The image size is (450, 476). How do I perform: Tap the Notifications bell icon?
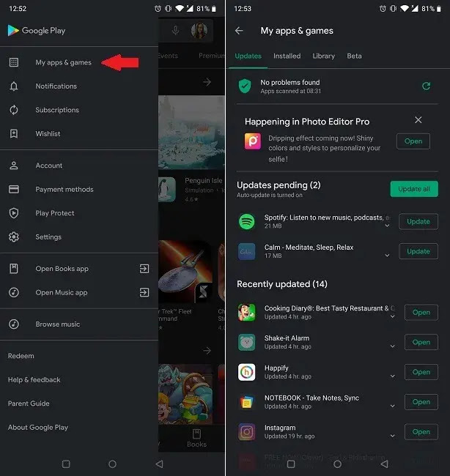pyautogui.click(x=13, y=86)
